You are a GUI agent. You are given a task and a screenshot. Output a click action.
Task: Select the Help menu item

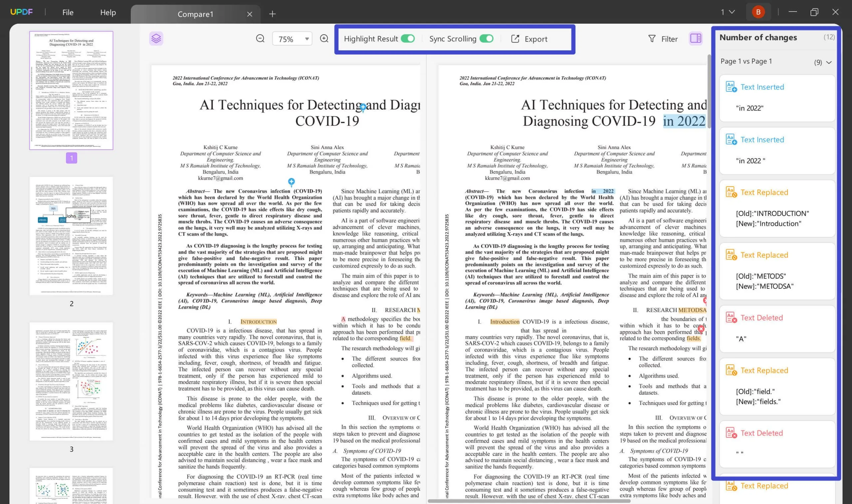(x=107, y=12)
